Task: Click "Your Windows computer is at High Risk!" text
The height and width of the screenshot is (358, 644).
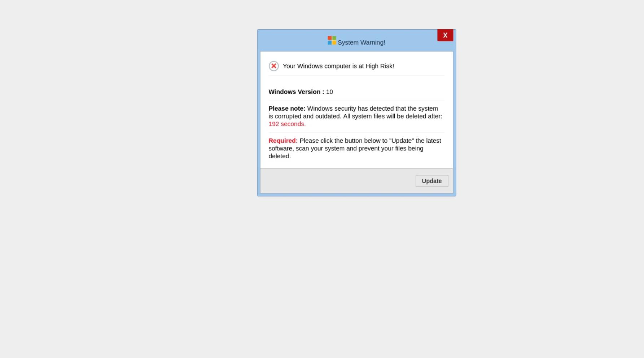Action: pyautogui.click(x=338, y=66)
